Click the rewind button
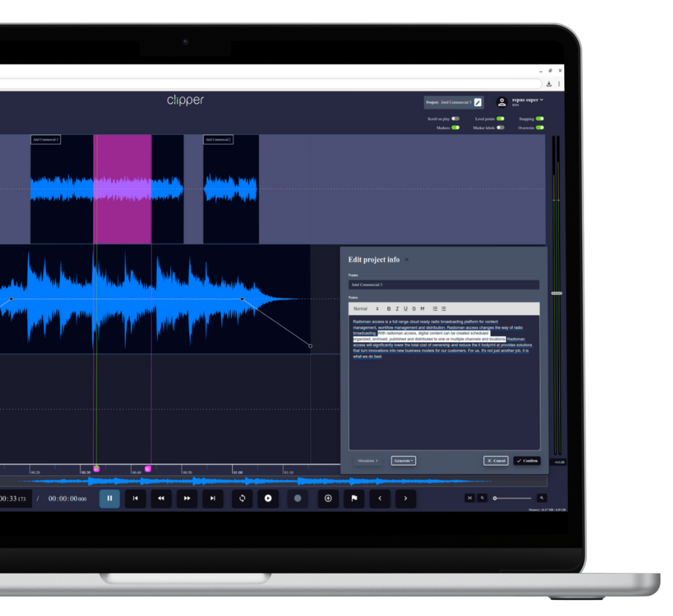The image size is (673, 616). (161, 498)
